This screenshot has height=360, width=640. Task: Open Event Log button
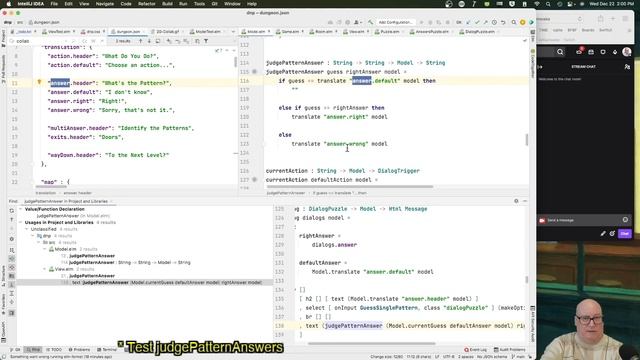(x=476, y=350)
